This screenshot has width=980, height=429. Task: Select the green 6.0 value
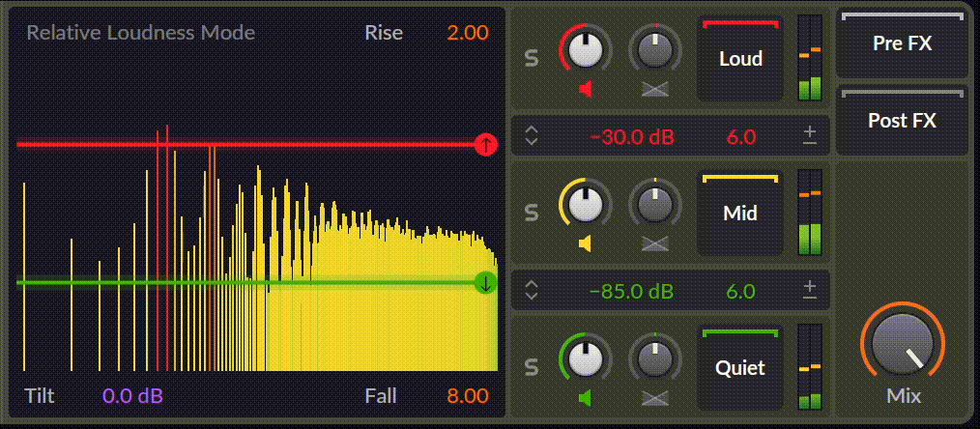pyautogui.click(x=741, y=291)
